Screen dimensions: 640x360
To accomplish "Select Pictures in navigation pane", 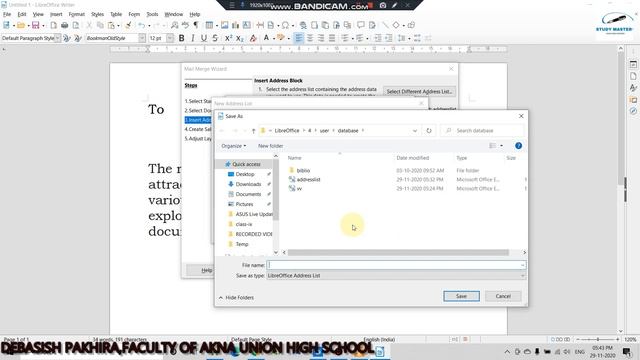I will coord(244,204).
